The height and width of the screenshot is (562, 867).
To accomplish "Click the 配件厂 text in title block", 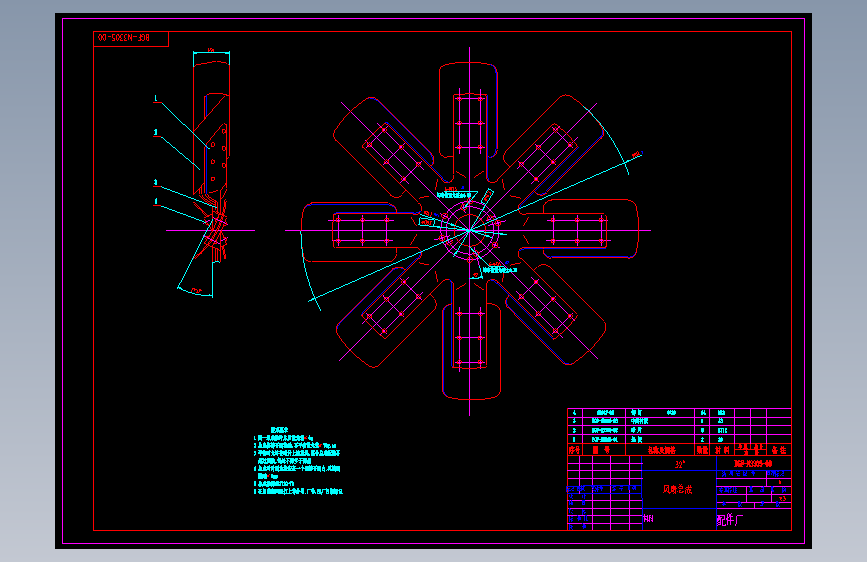I will [x=730, y=520].
